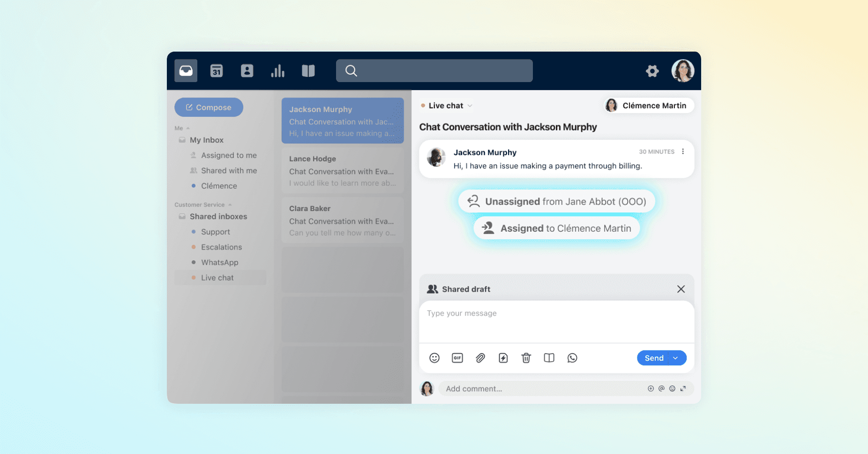Open the Contacts icon in top navigation
This screenshot has width=868, height=454.
[247, 70]
